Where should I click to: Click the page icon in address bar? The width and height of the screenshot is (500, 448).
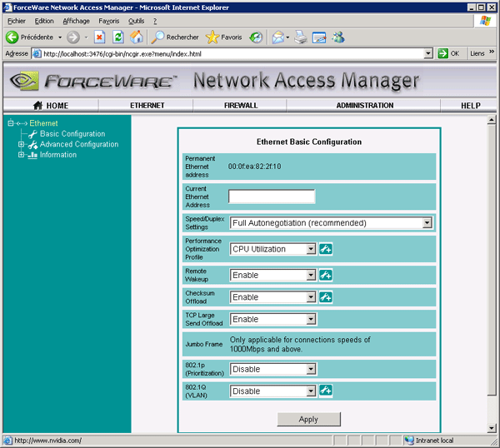[37, 53]
